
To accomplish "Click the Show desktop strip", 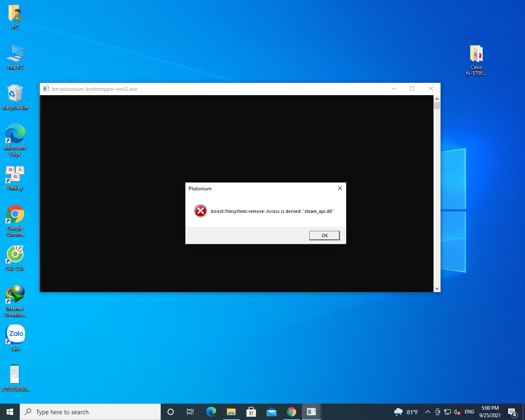I will pos(524,412).
